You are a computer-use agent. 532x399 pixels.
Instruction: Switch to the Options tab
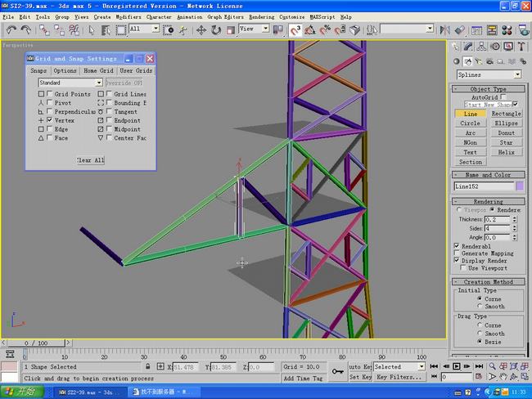pyautogui.click(x=65, y=70)
